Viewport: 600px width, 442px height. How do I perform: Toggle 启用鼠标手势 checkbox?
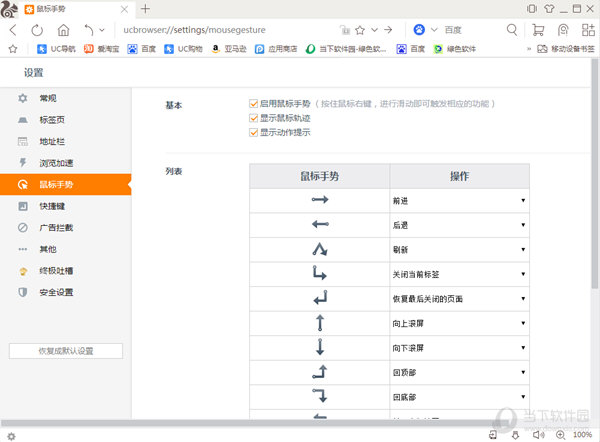point(253,104)
